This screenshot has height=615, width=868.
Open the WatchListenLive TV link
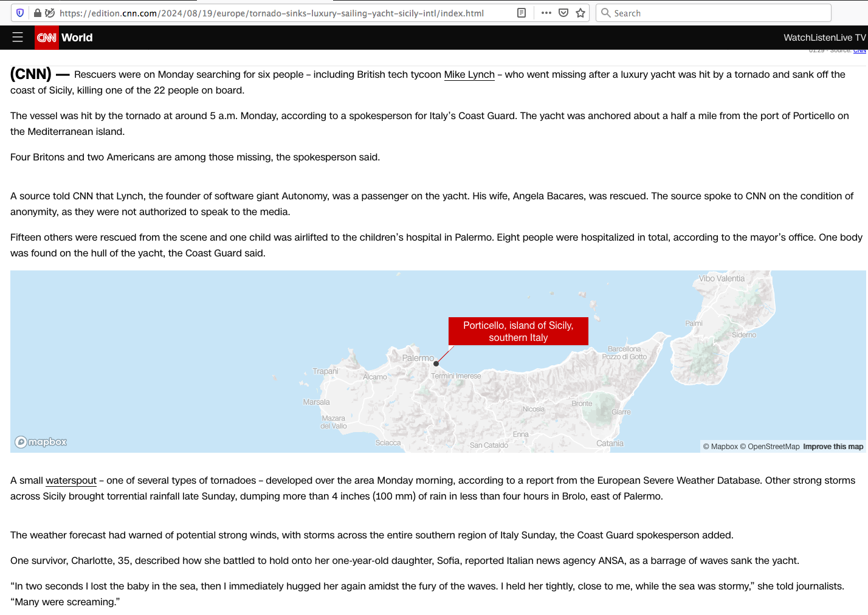[x=824, y=38]
